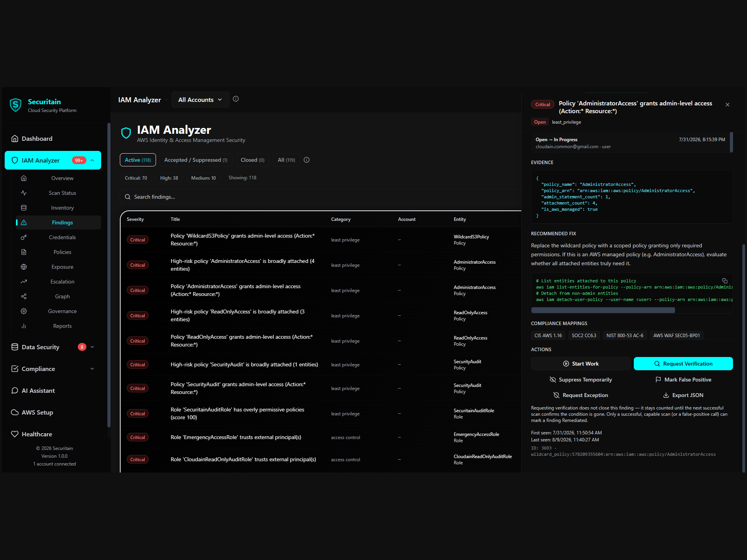Click the Graph share-nodes icon

[x=24, y=297]
